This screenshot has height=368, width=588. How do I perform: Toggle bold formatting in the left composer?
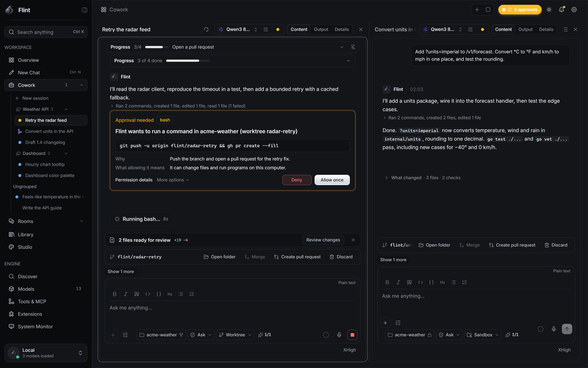(x=115, y=294)
